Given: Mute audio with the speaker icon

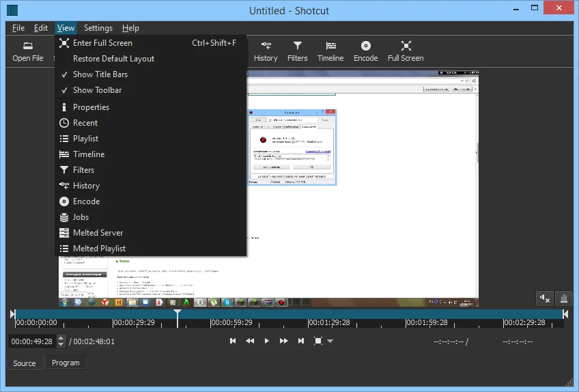Looking at the screenshot, I should (545, 298).
